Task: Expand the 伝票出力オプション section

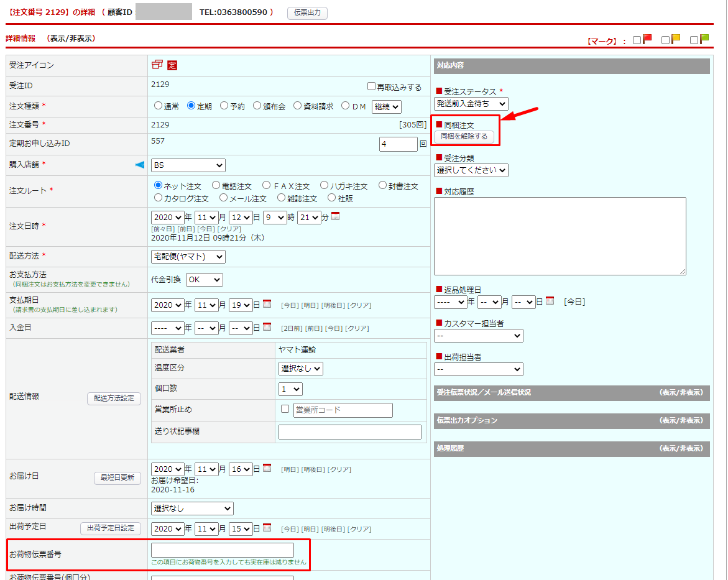Action: tap(681, 421)
